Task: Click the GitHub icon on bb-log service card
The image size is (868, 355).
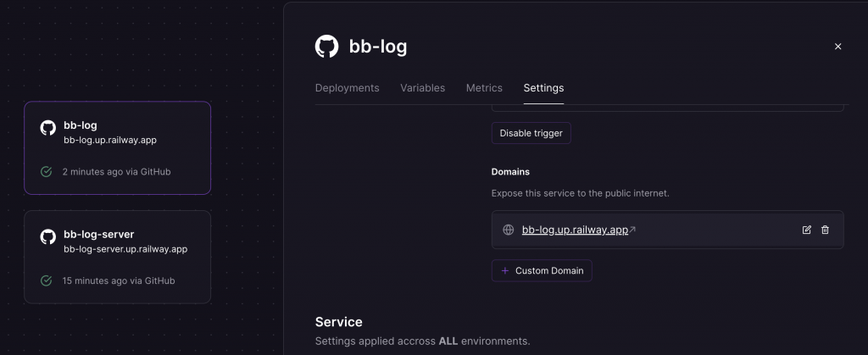Action: click(x=48, y=128)
